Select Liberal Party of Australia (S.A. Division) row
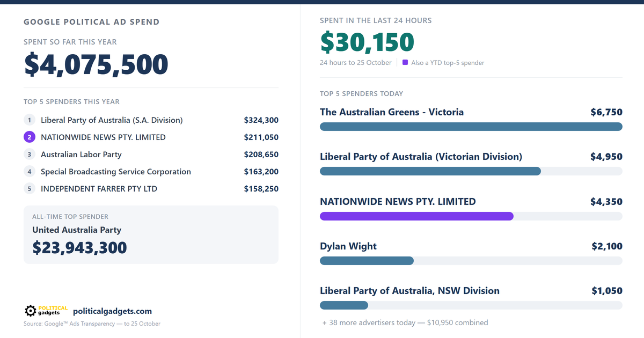Viewport: 644px width, 338px height. (151, 120)
